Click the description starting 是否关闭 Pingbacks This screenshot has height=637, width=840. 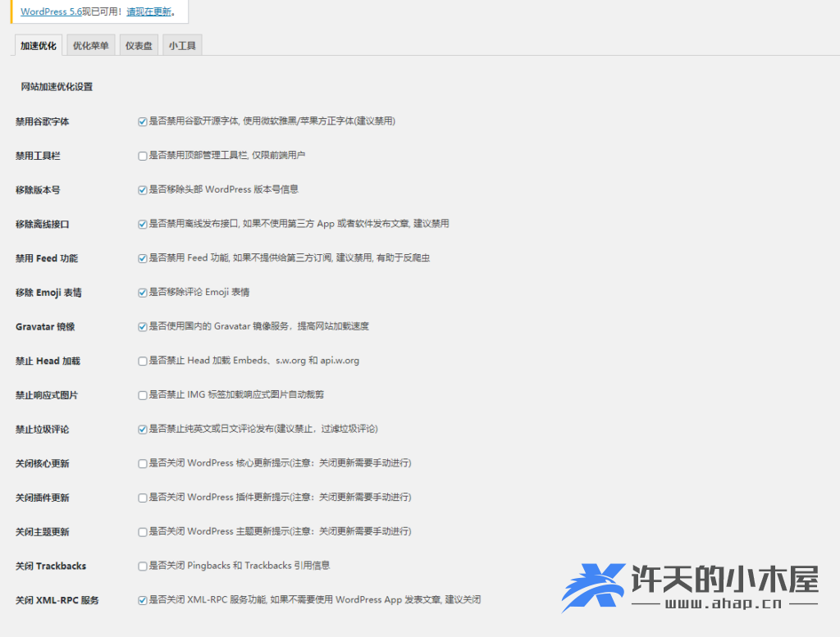pos(240,566)
